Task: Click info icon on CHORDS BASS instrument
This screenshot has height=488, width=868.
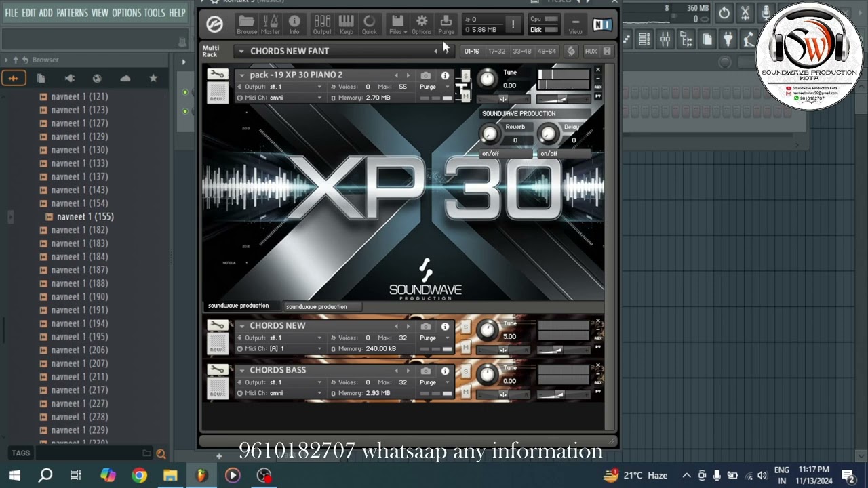Action: point(445,371)
